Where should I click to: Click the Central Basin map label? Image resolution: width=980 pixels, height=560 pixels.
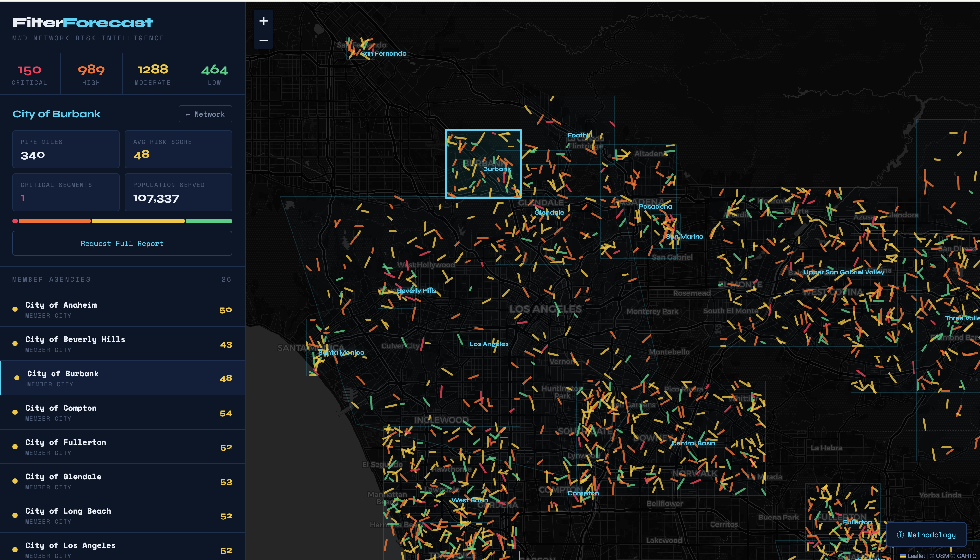[x=693, y=443]
